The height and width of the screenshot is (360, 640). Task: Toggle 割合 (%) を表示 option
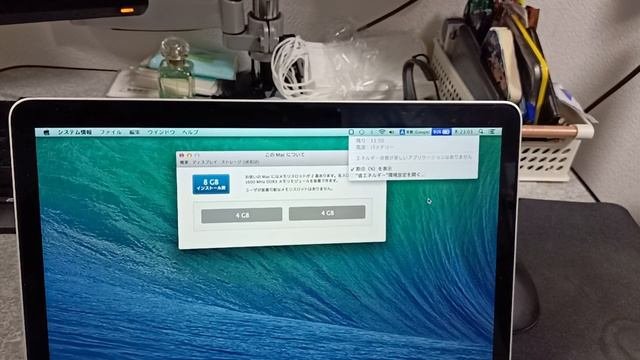(x=371, y=169)
